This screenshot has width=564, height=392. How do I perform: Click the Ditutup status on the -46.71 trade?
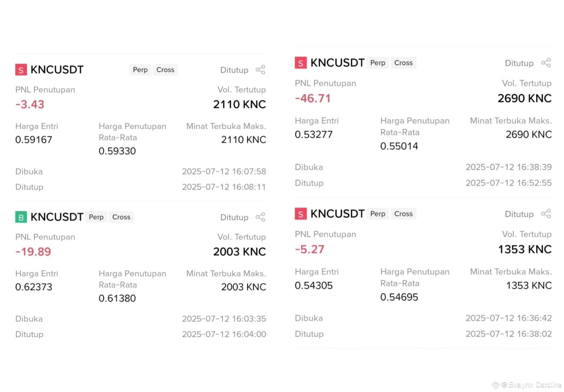pos(519,63)
